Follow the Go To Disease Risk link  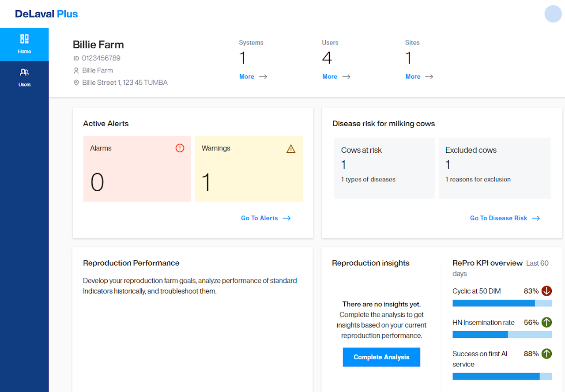pyautogui.click(x=505, y=218)
